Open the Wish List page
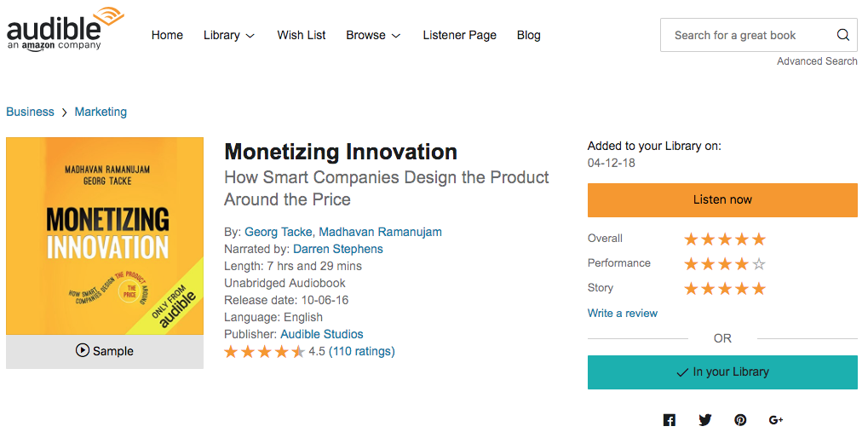This screenshot has height=438, width=868. (302, 35)
